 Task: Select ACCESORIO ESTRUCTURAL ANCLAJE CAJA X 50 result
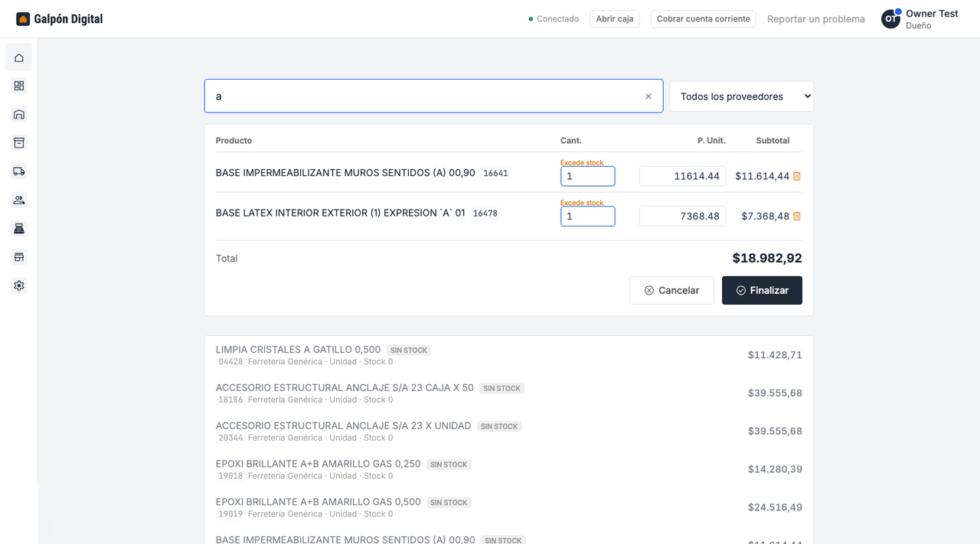tap(508, 393)
